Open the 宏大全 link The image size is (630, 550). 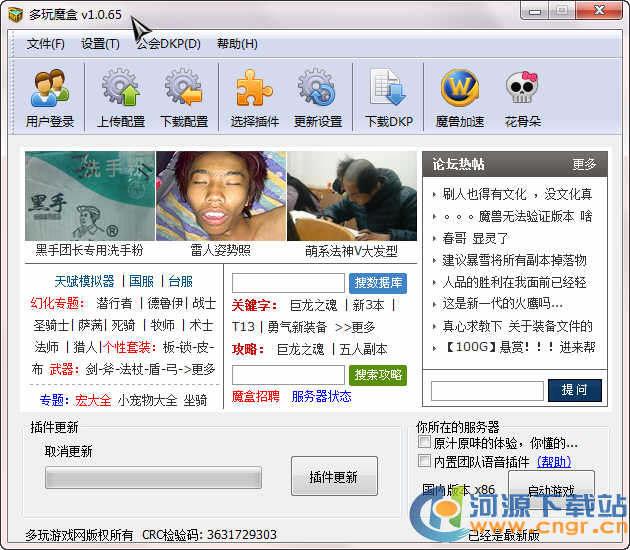click(93, 400)
